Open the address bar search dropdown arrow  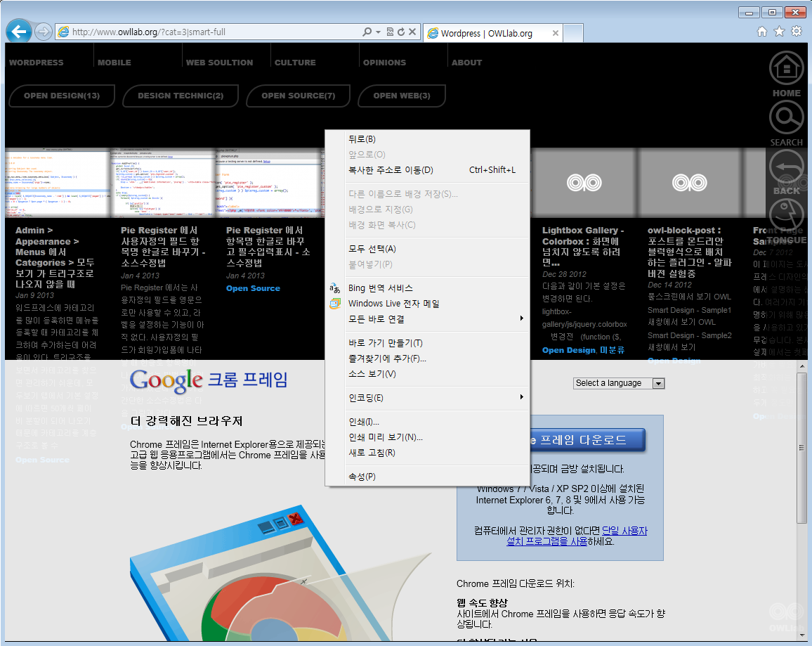[x=378, y=32]
